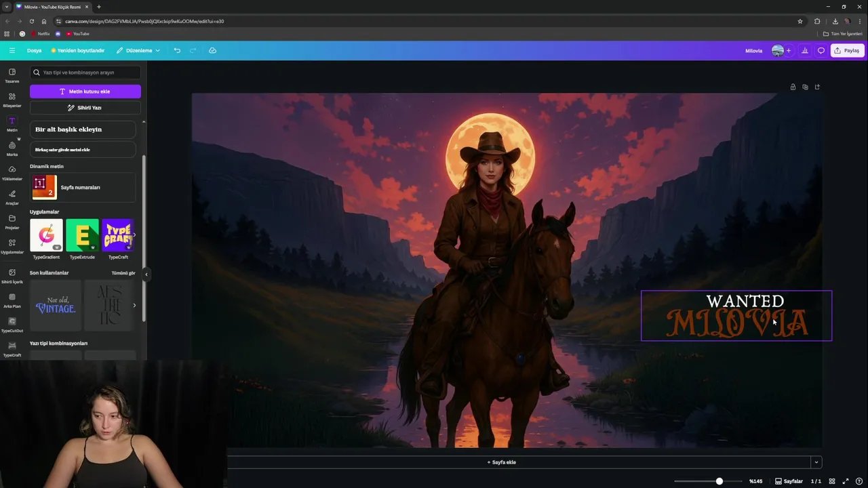The width and height of the screenshot is (868, 488).
Task: Collapse the side panel with arrow handle
Action: [146, 274]
